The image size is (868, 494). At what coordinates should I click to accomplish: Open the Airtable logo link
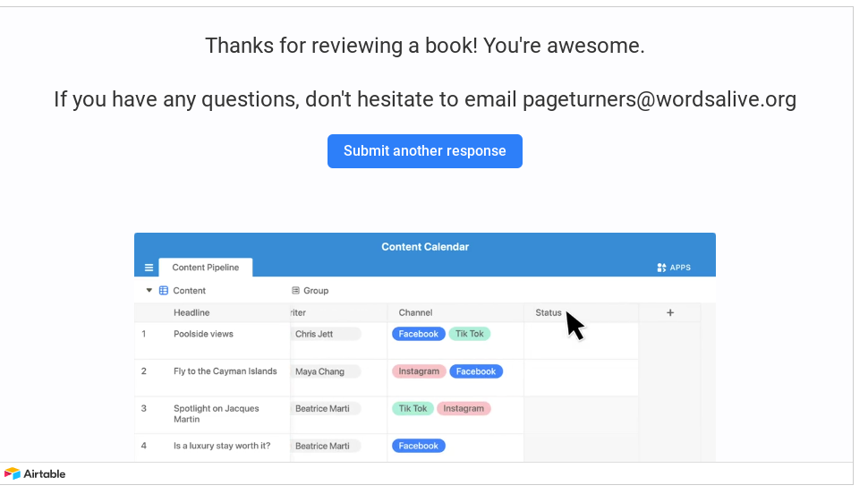click(35, 474)
